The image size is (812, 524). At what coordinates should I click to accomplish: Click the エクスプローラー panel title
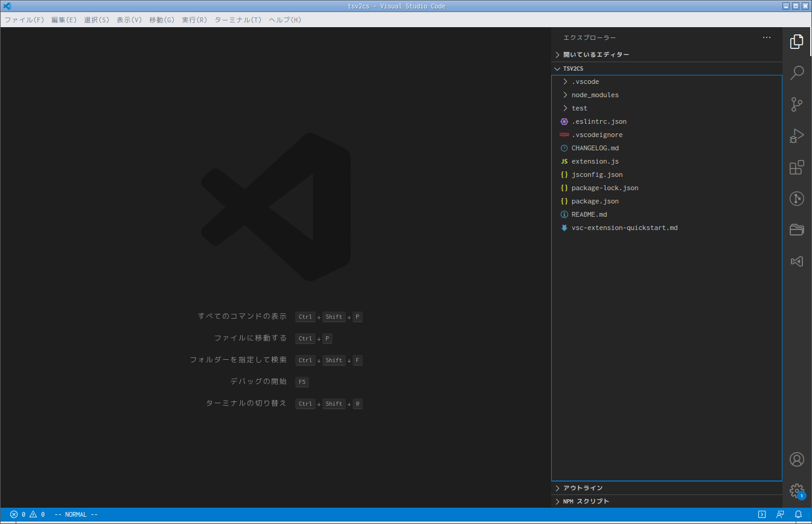pyautogui.click(x=590, y=37)
